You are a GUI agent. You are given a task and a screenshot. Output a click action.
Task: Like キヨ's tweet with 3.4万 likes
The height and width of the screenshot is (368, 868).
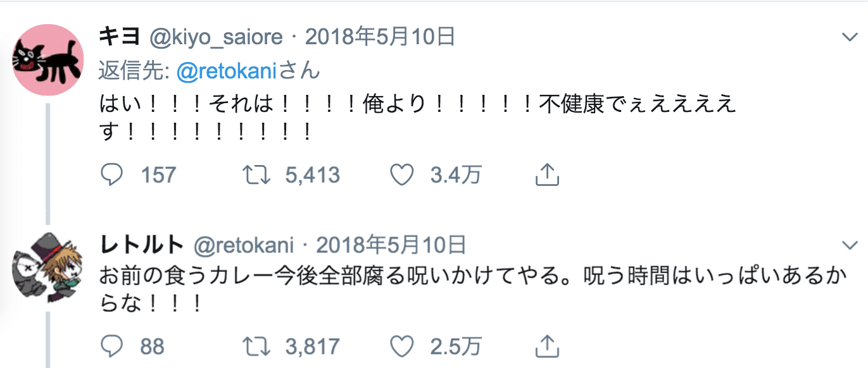coord(401,175)
